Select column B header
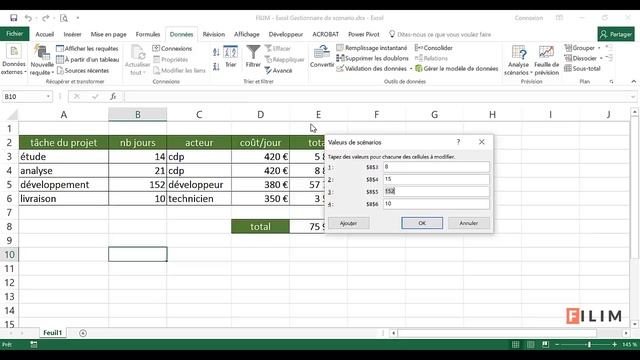This screenshot has height=360, width=640. tap(138, 115)
